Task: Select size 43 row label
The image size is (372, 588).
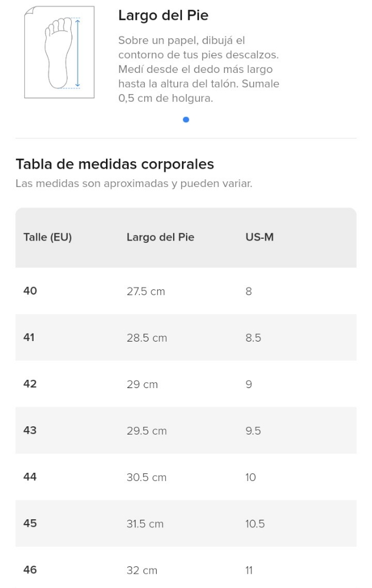Action: click(30, 430)
